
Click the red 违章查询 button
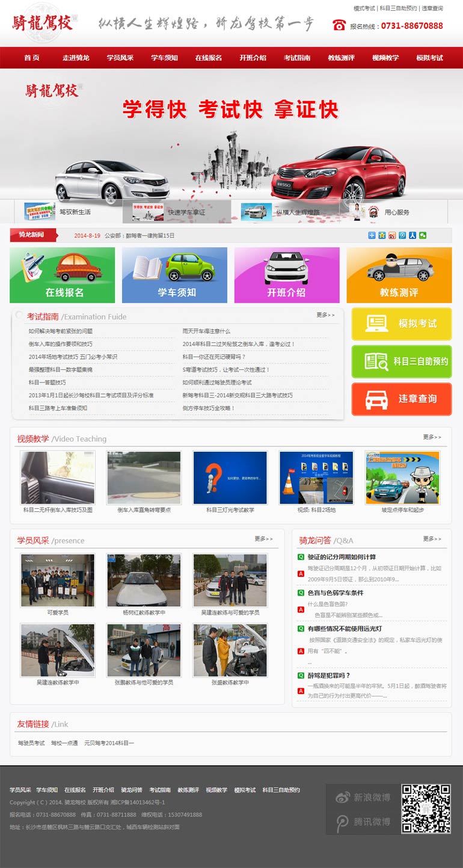coord(401,399)
